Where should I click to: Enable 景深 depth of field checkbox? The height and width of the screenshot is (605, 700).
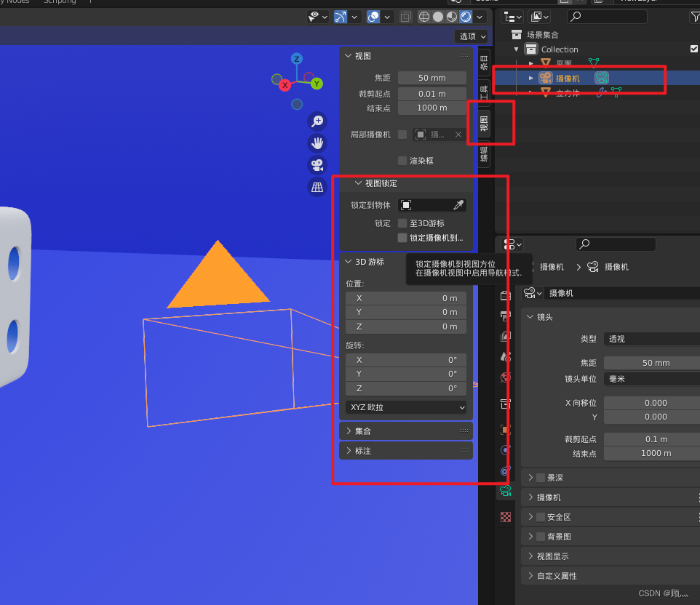pyautogui.click(x=541, y=478)
